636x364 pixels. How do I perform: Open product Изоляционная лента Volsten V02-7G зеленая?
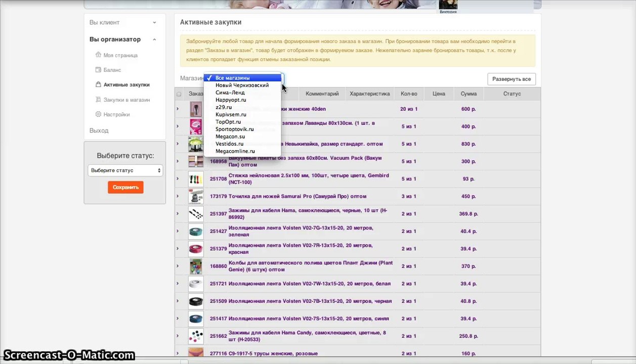point(301,231)
